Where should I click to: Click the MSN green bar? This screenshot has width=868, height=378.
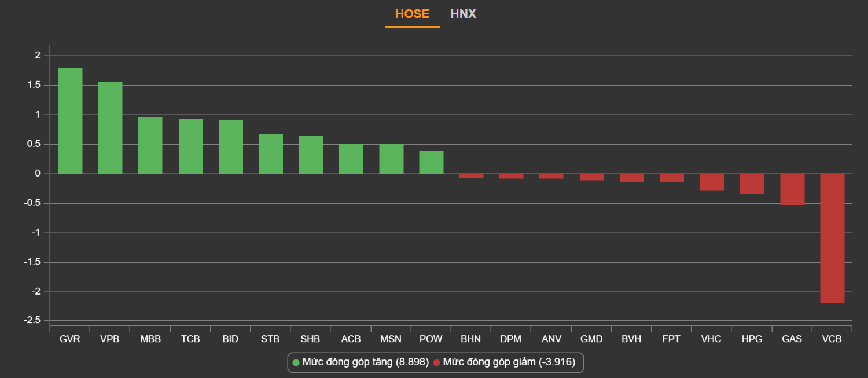(x=391, y=159)
